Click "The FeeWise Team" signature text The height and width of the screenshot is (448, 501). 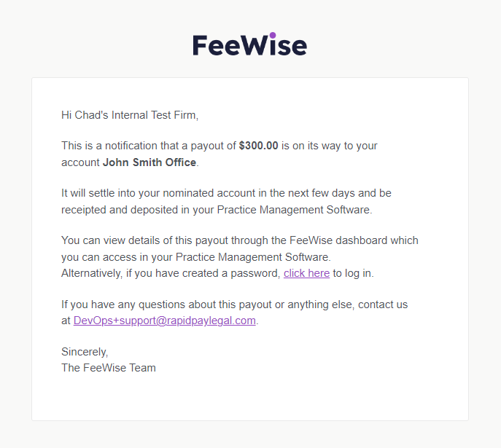coord(109,368)
